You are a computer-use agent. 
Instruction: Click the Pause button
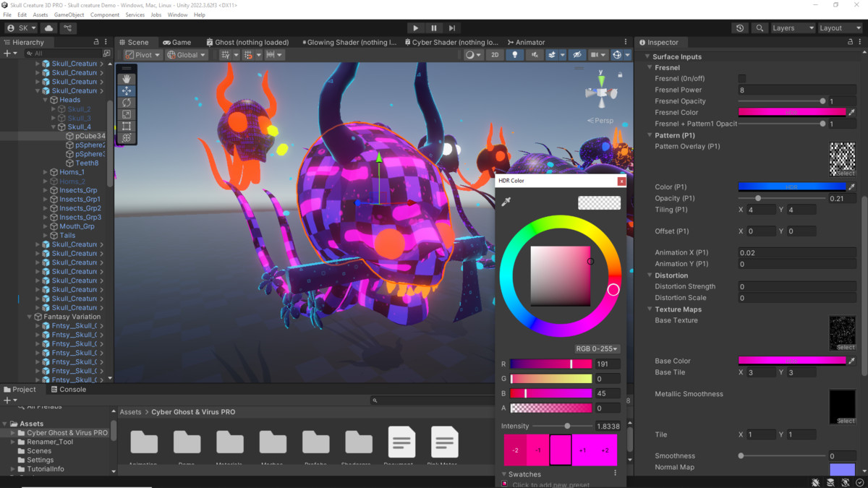point(434,28)
